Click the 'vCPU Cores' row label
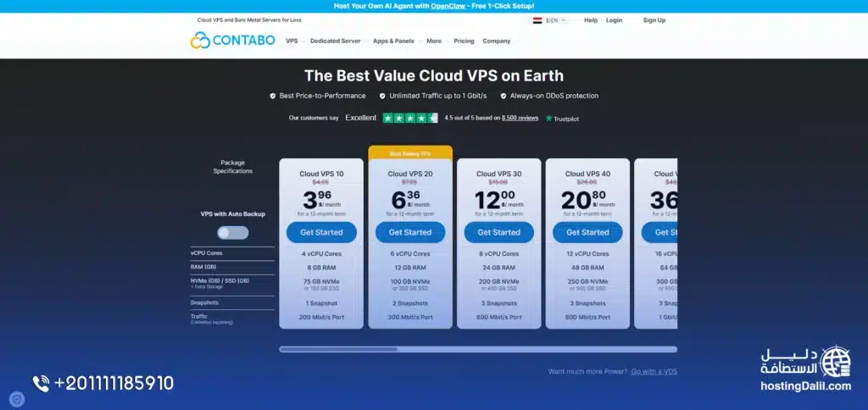868x410 pixels. [x=206, y=253]
